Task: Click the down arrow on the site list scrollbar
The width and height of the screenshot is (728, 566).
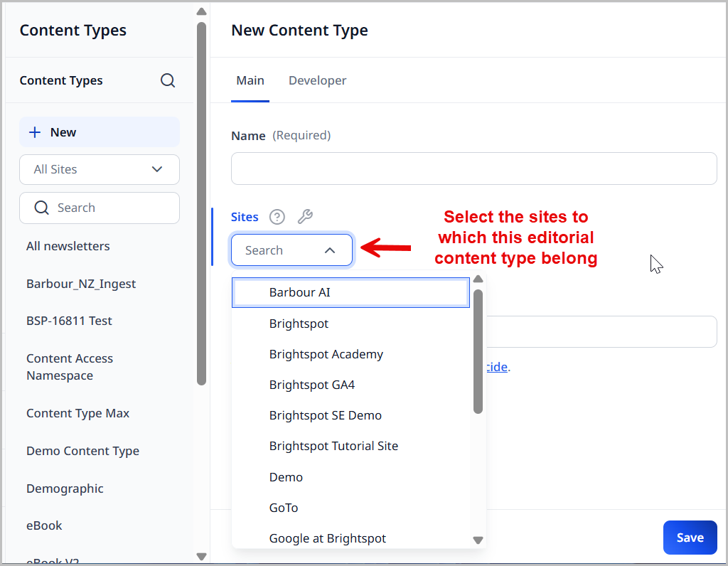Action: (x=478, y=540)
